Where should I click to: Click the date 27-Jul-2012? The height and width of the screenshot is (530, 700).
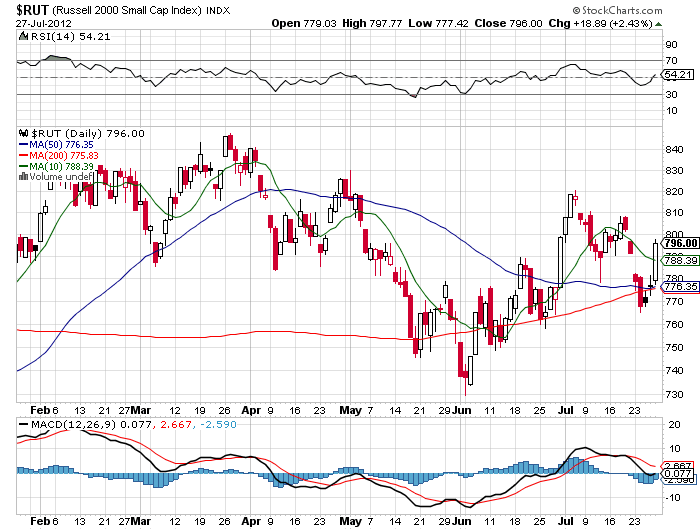(x=43, y=23)
